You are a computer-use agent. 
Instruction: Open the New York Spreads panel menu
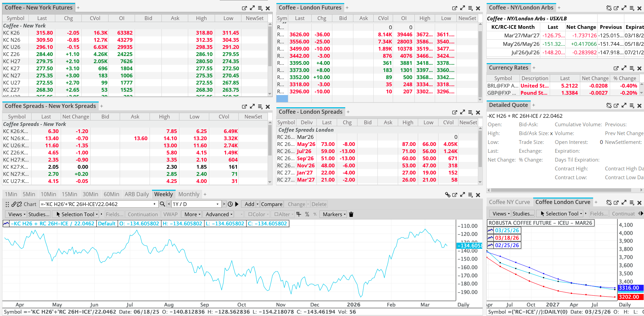pos(260,107)
